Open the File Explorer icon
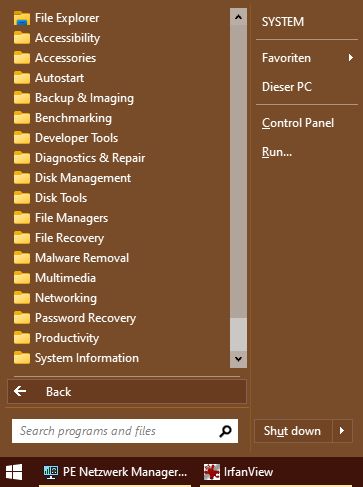Image resolution: width=363 pixels, height=487 pixels. 22,18
